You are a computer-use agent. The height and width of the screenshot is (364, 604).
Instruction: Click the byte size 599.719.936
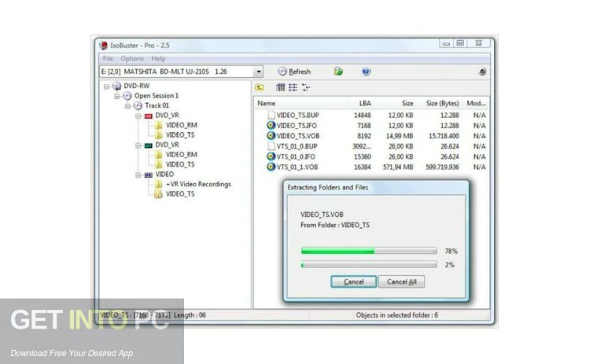[x=442, y=167]
